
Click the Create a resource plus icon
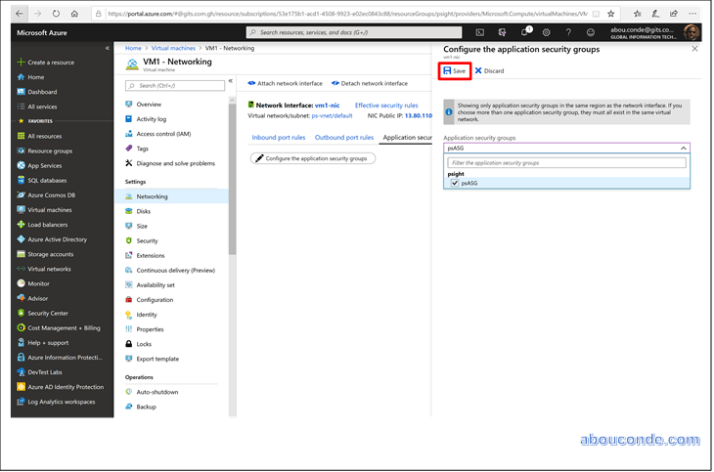click(x=20, y=62)
